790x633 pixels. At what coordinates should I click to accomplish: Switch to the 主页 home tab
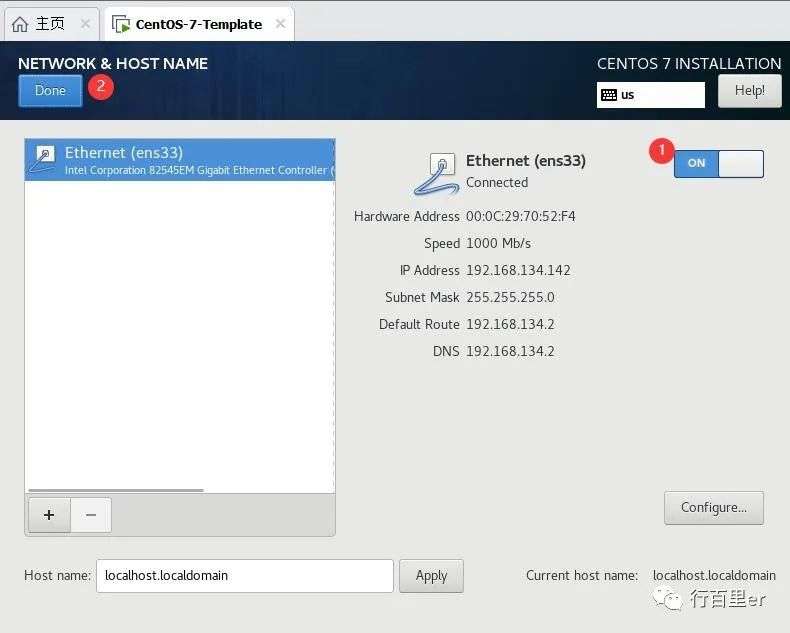pos(51,24)
